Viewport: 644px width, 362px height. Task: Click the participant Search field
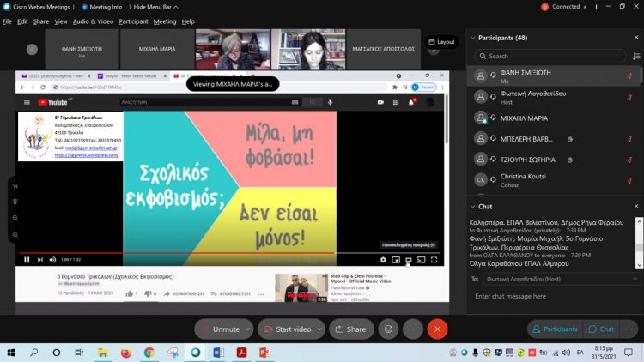550,56
